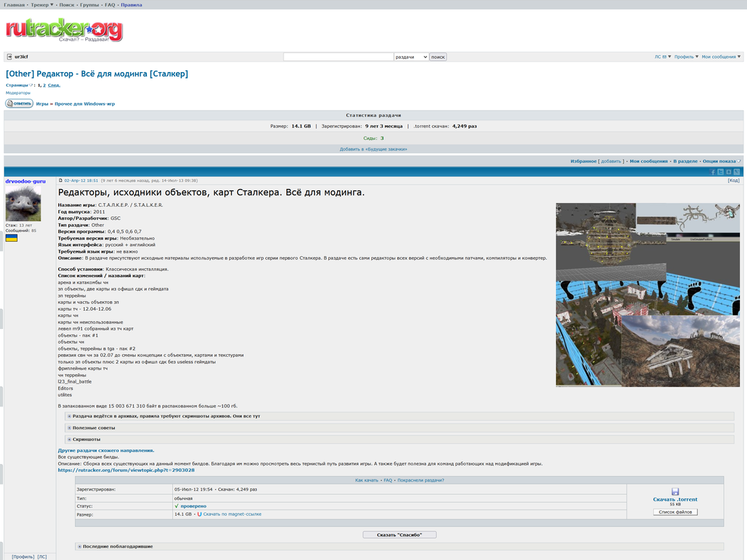
Task: Click Сказать "Спасибо" button
Action: pos(399,535)
